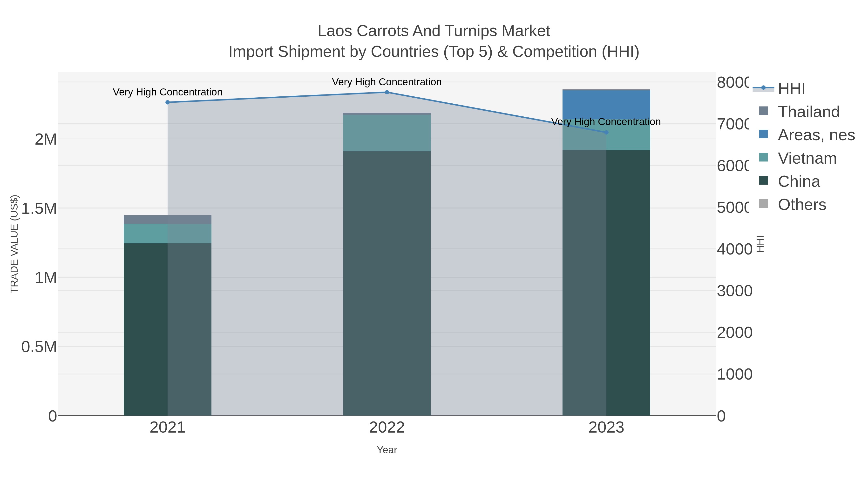Click the Year axis title
Screen dimensions: 868x488
387,450
